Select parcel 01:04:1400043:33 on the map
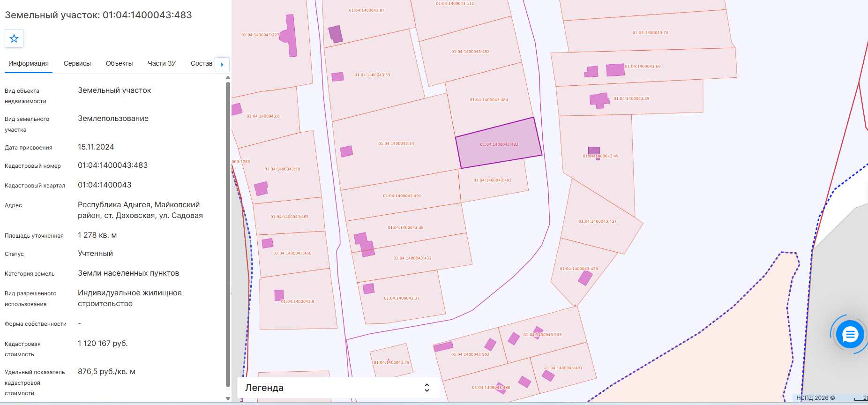This screenshot has height=405, width=868. click(372, 75)
